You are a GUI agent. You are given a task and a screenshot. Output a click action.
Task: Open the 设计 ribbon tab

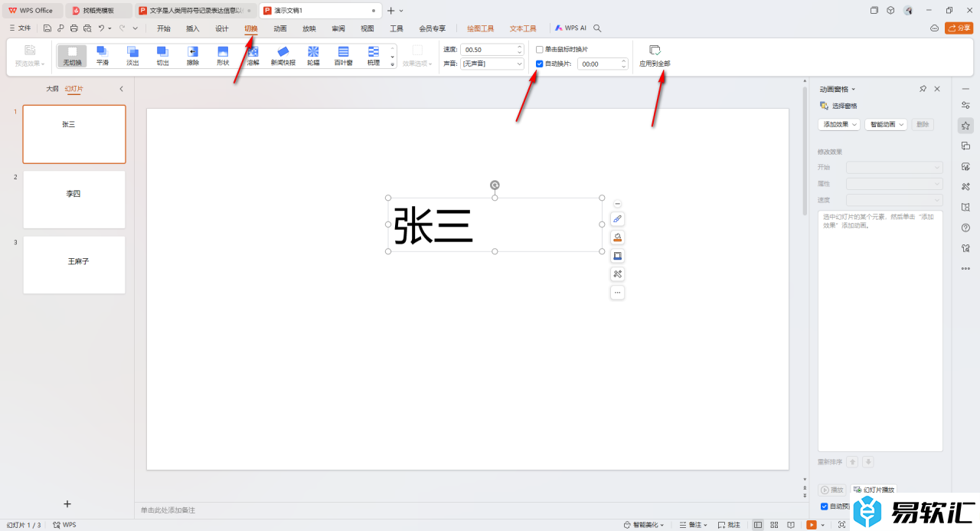(222, 28)
